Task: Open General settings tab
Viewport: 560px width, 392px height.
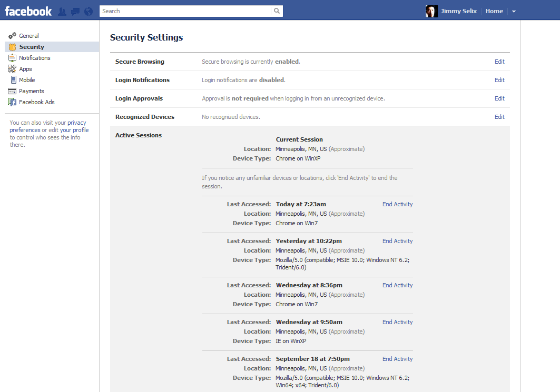Action: coord(29,36)
